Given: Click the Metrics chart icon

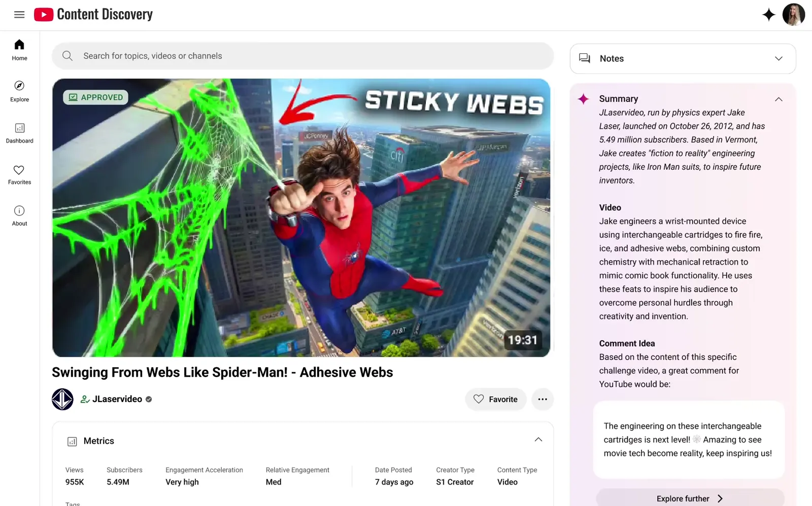Looking at the screenshot, I should [72, 442].
